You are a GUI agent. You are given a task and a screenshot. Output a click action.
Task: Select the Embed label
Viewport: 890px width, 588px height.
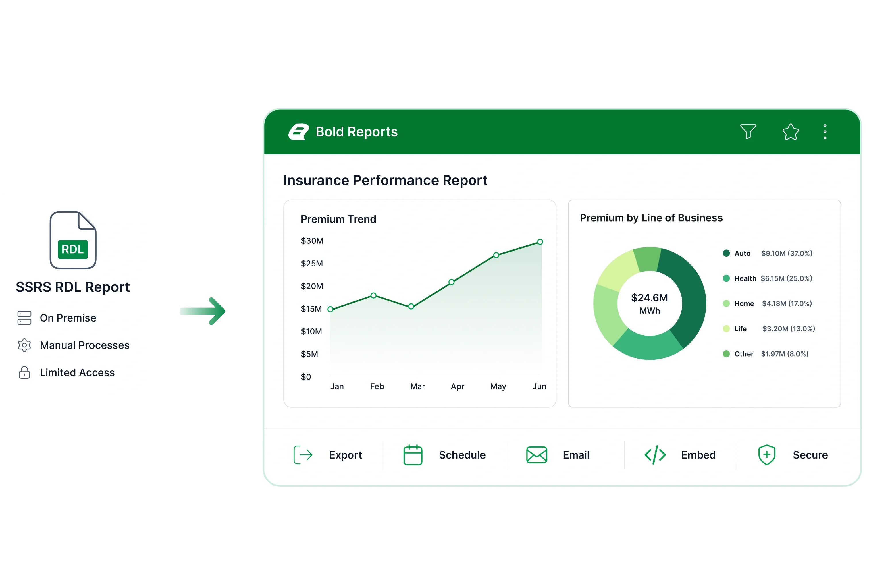698,455
